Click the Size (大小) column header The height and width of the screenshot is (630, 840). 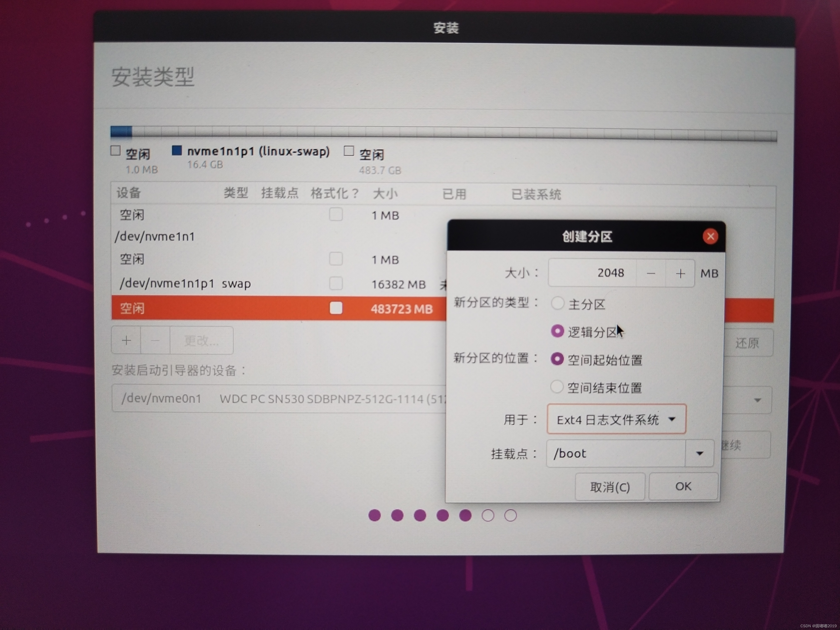coord(385,194)
